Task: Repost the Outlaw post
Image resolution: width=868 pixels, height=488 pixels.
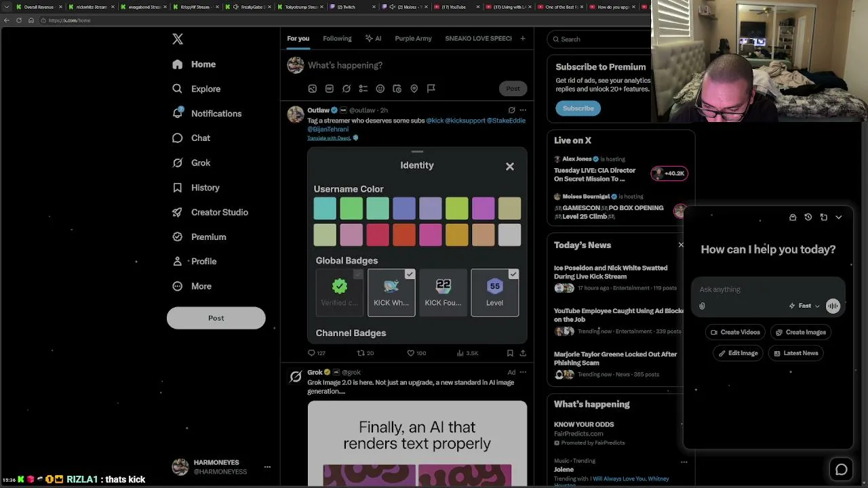Action: pos(366,353)
